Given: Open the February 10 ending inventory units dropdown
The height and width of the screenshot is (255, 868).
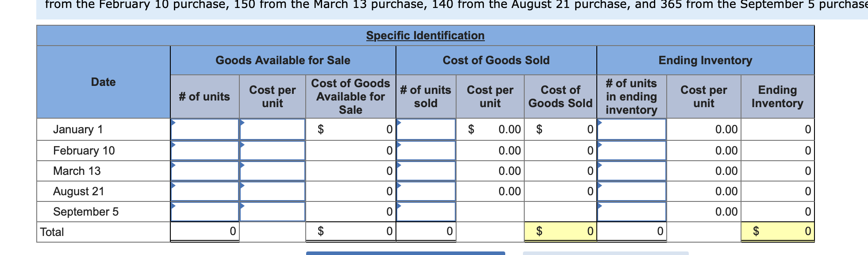Looking at the screenshot, I should click(600, 144).
